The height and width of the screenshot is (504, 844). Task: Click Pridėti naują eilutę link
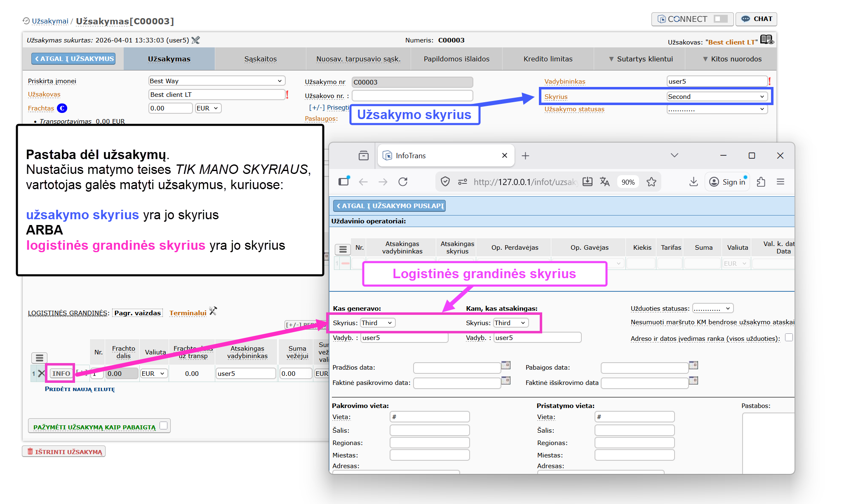(80, 389)
